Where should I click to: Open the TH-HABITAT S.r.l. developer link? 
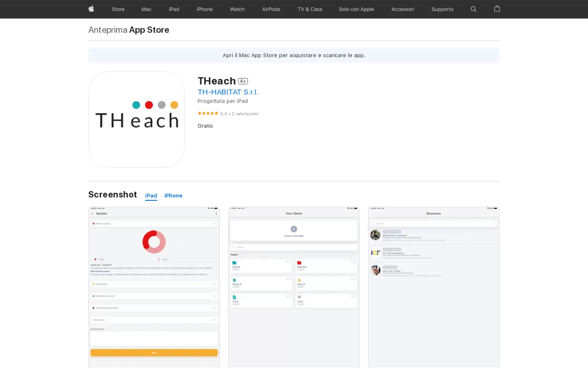(228, 92)
